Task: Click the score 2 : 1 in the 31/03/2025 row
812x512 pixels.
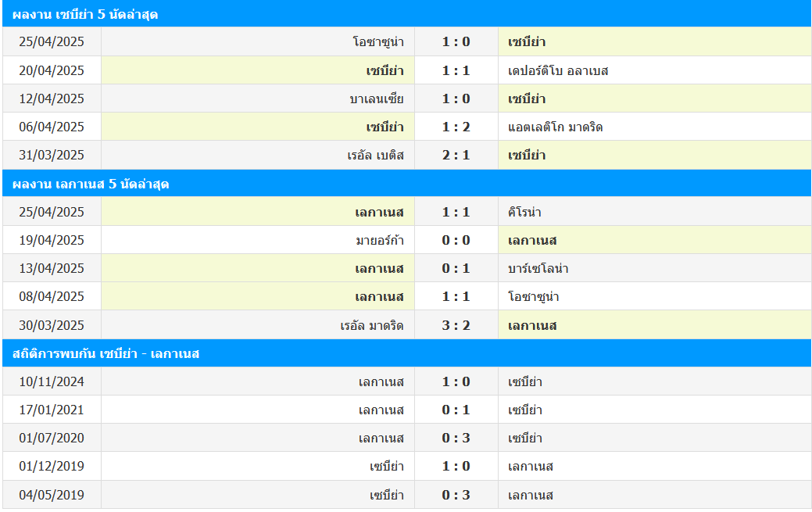Action: 456,155
